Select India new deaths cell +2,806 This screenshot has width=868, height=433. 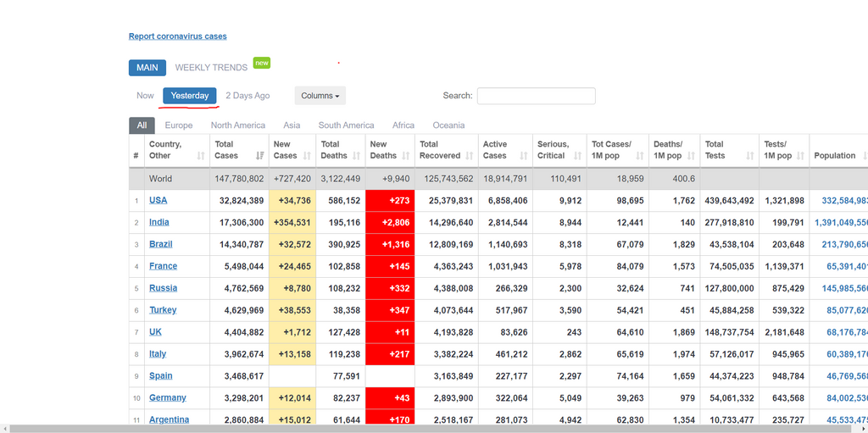(390, 222)
